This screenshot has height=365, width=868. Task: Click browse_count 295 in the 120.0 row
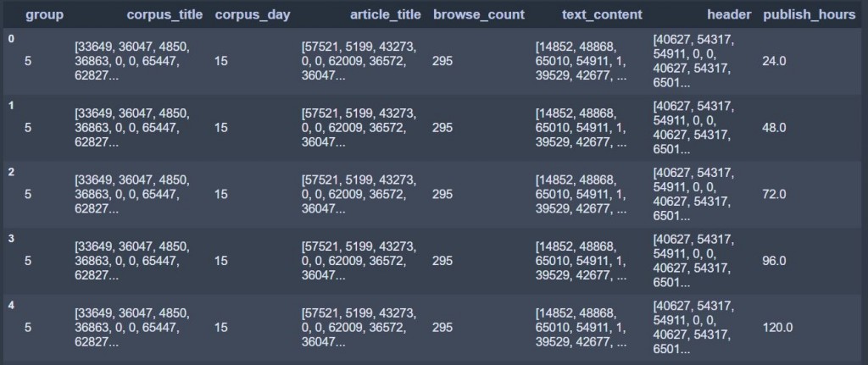click(442, 328)
